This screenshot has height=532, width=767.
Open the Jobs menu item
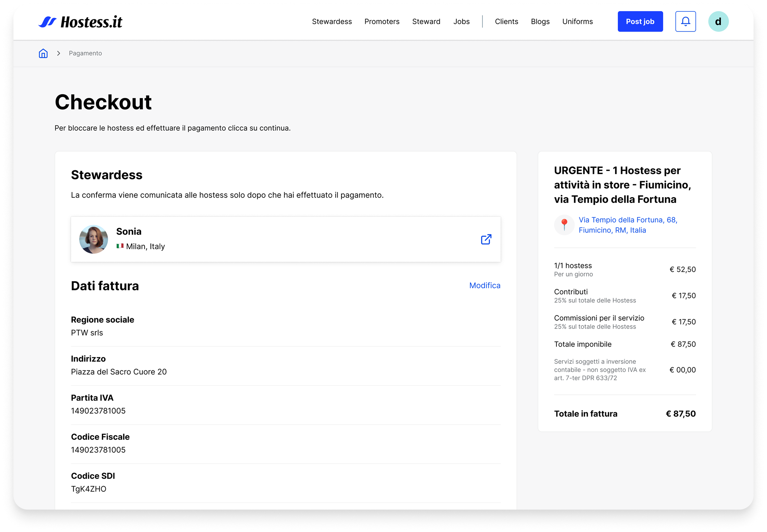461,21
